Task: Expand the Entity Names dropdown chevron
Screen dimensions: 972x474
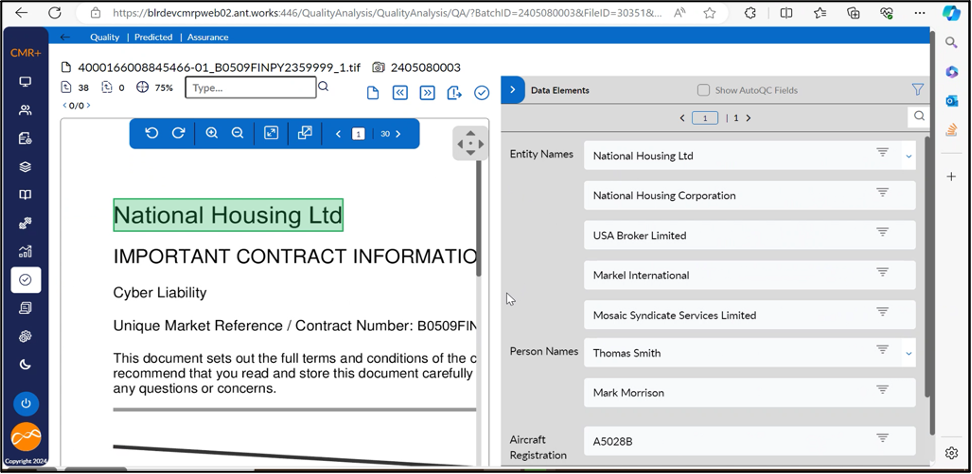Action: tap(909, 156)
